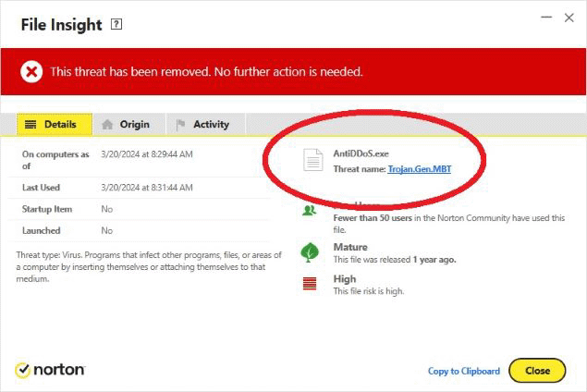
Task: Click the yellow Close button
Action: [537, 371]
